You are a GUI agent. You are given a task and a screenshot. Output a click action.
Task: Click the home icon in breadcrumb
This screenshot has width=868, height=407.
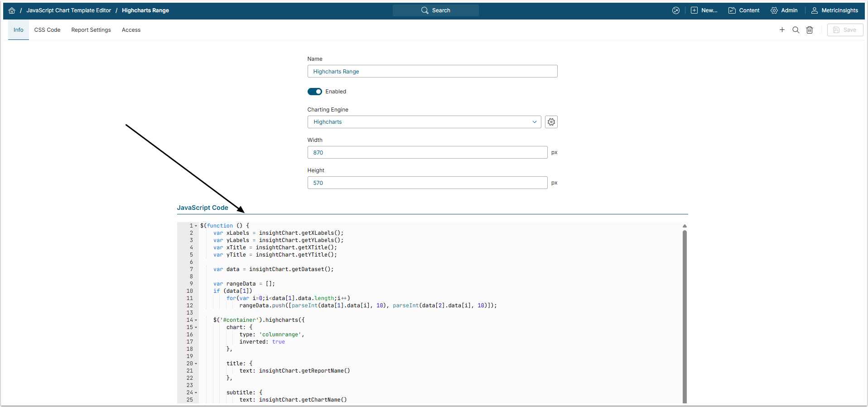pos(12,10)
